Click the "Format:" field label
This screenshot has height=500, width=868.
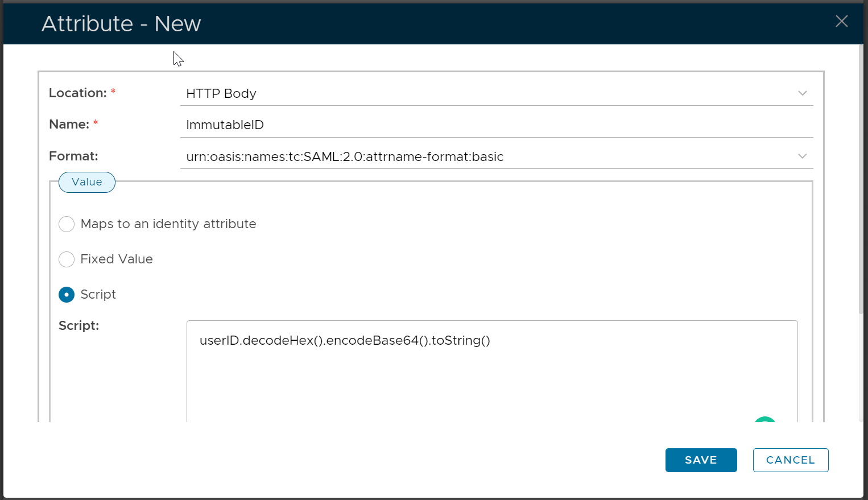[73, 156]
